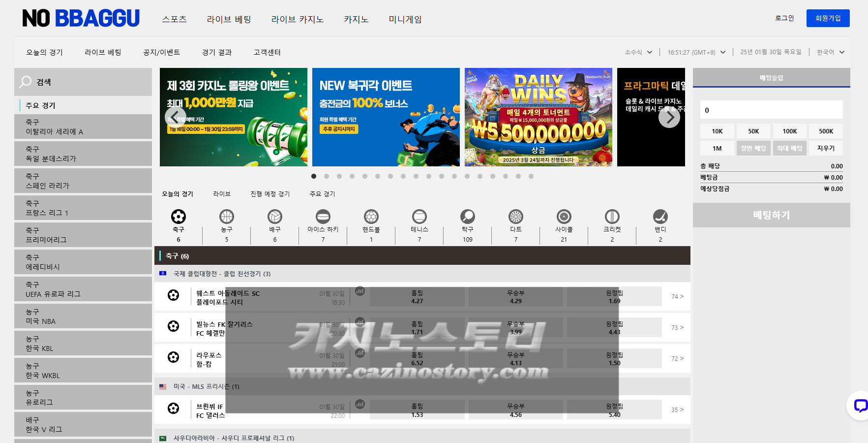The width and height of the screenshot is (868, 443).
Task: Open 축구 이탈리아 세리에 A in sidebar
Action: click(x=83, y=127)
